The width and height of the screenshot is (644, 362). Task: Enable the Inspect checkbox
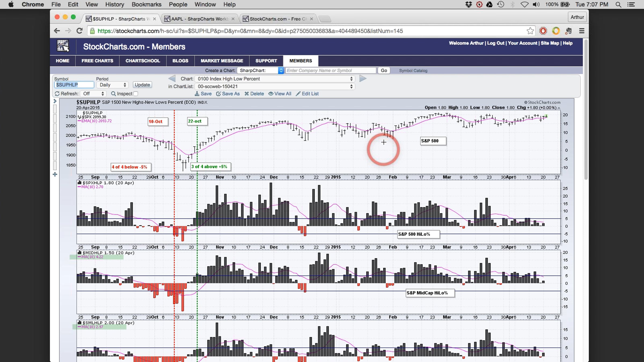136,94
